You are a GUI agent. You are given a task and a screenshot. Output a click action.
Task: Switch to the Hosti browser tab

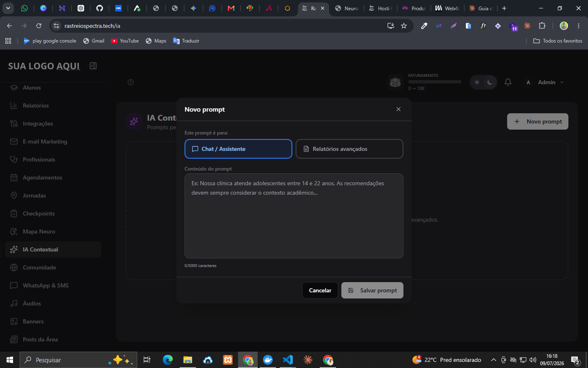tap(381, 8)
